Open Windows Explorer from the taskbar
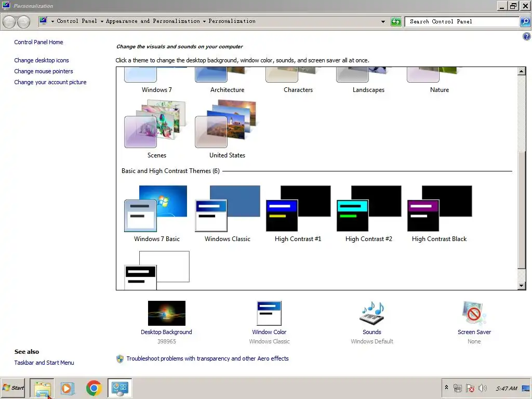The image size is (532, 399). [42, 388]
